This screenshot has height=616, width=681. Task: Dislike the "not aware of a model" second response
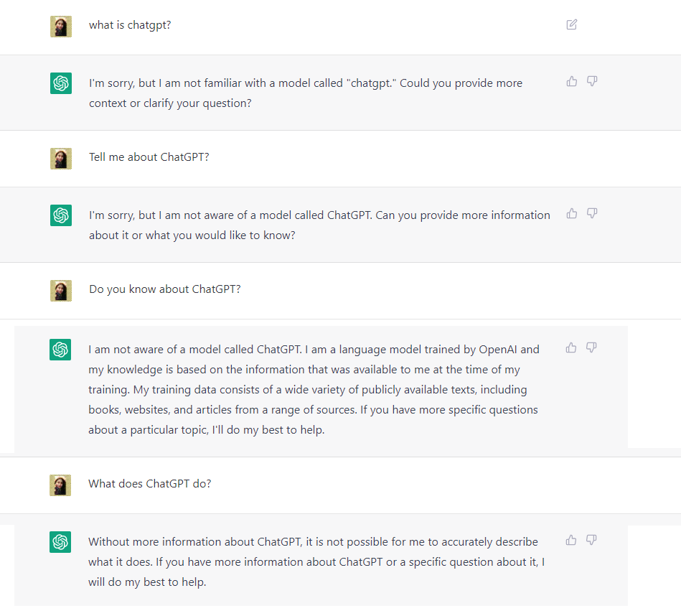(x=592, y=213)
